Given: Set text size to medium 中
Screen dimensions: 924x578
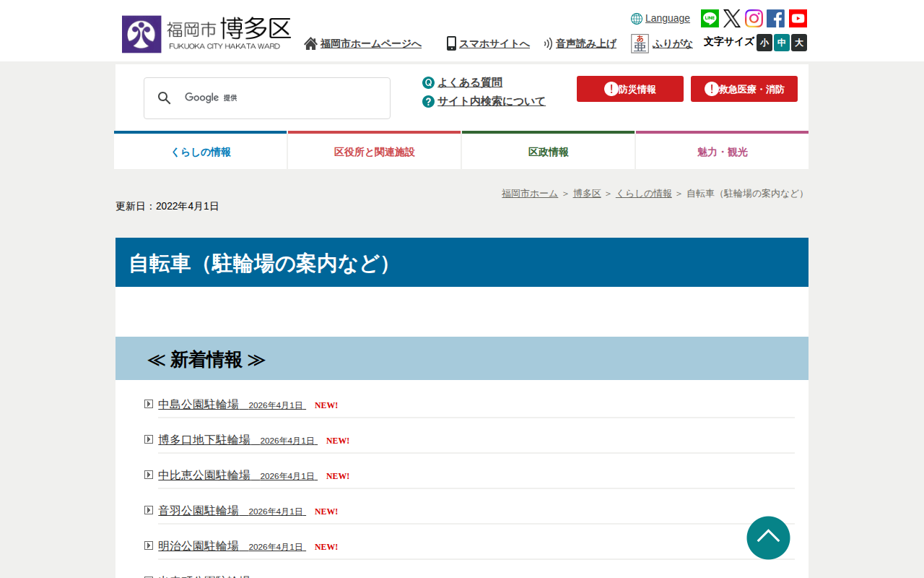Looking at the screenshot, I should (x=782, y=43).
